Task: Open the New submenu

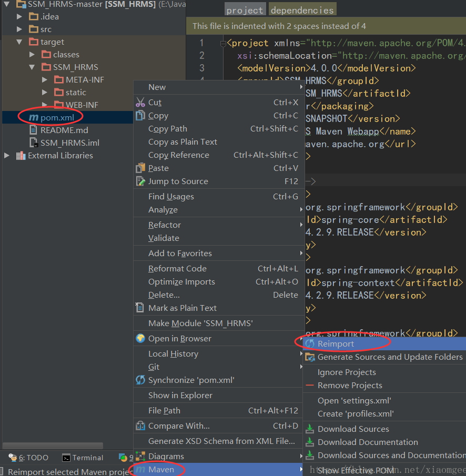Action: [x=219, y=87]
